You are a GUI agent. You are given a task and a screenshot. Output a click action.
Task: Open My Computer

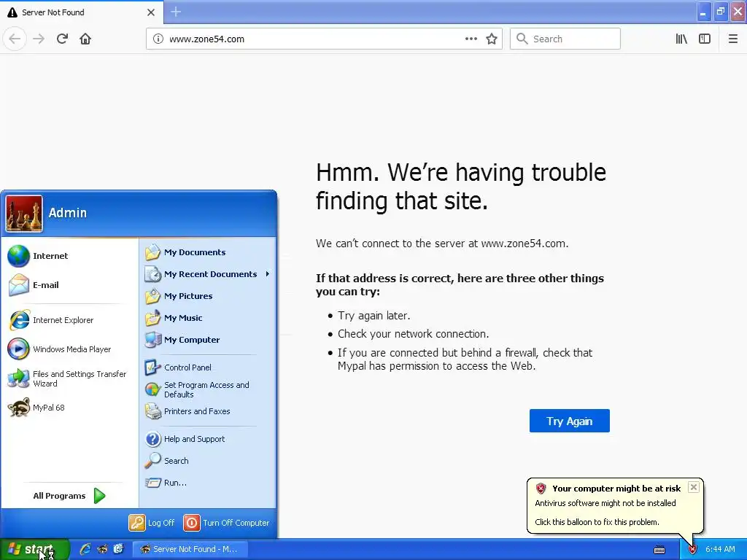[x=208, y=340]
